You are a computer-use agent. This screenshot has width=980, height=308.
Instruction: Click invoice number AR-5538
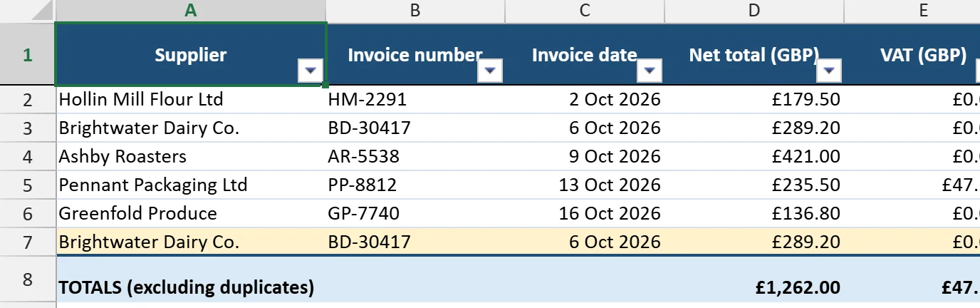[416, 156]
